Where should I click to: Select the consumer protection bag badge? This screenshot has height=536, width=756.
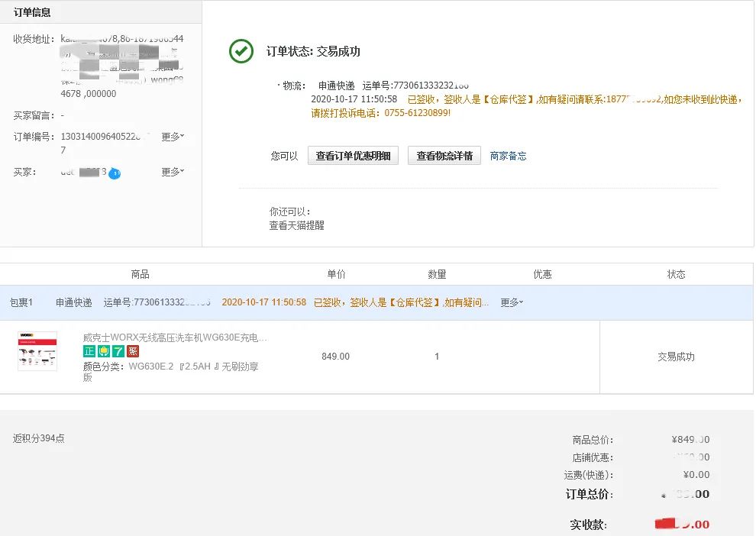[104, 351]
